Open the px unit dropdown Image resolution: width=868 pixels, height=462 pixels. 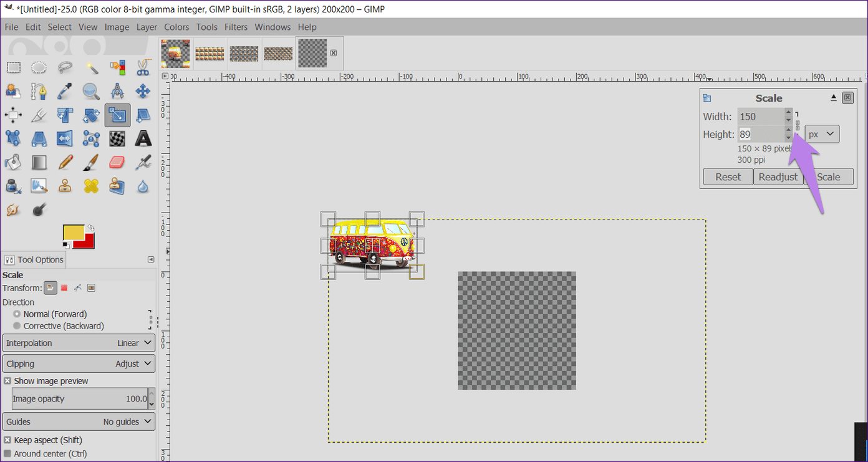tap(822, 134)
